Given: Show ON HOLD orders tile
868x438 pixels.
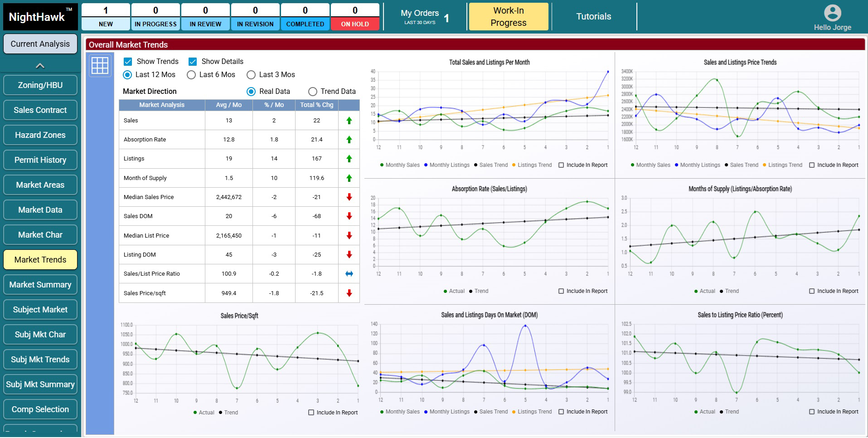Looking at the screenshot, I should click(355, 17).
